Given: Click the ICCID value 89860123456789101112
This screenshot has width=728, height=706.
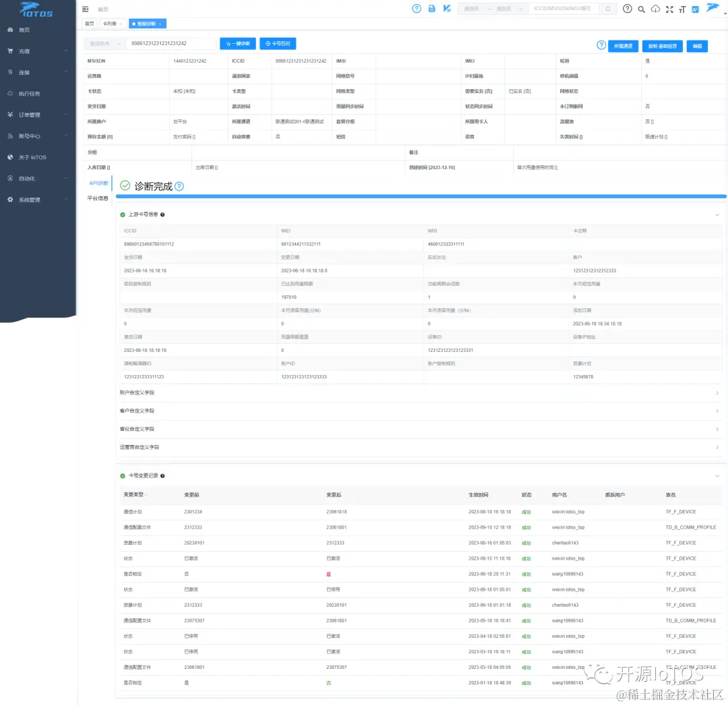Looking at the screenshot, I should 148,244.
